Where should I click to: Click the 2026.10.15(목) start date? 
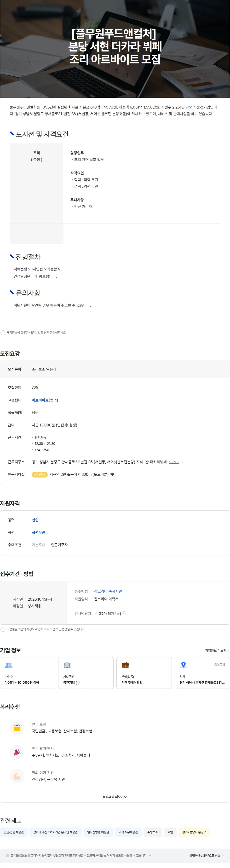click(40, 599)
